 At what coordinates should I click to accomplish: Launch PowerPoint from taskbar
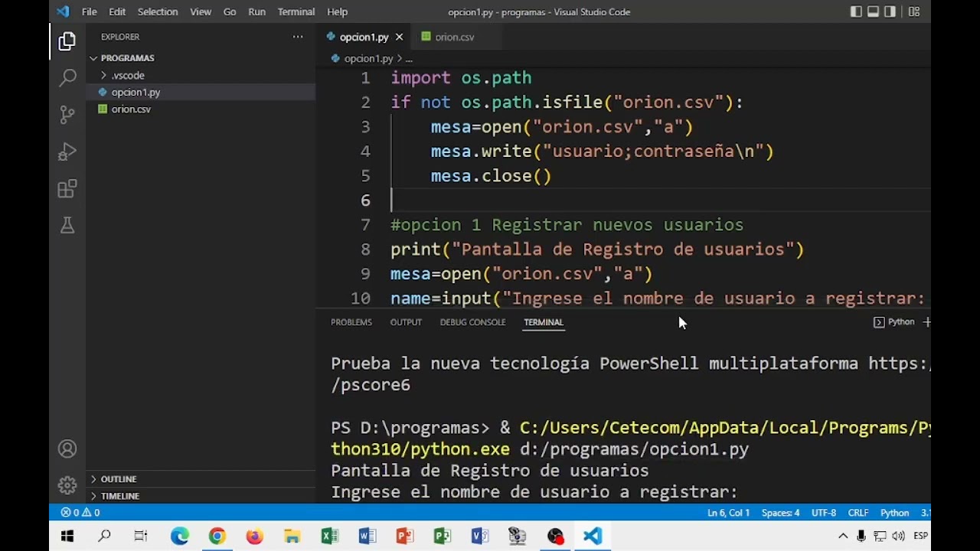(x=404, y=536)
